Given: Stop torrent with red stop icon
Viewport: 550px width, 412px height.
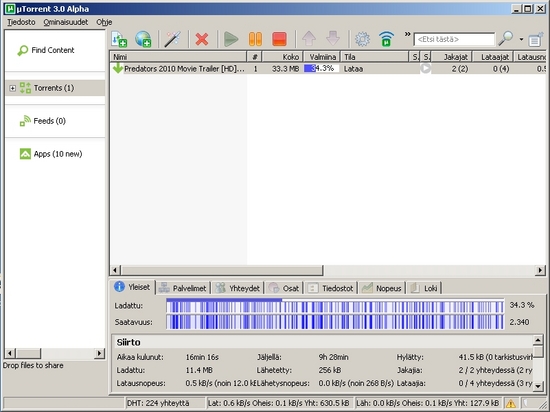Looking at the screenshot, I should [279, 39].
